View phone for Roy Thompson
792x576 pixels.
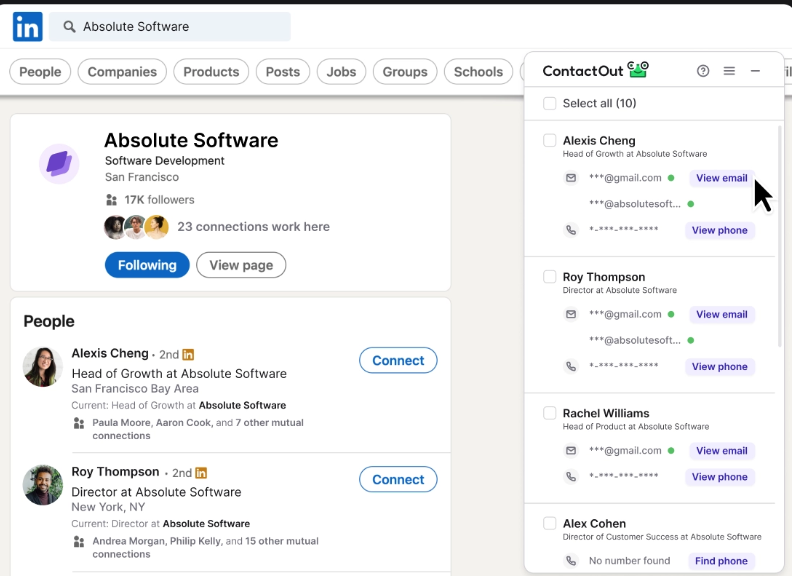[720, 366]
